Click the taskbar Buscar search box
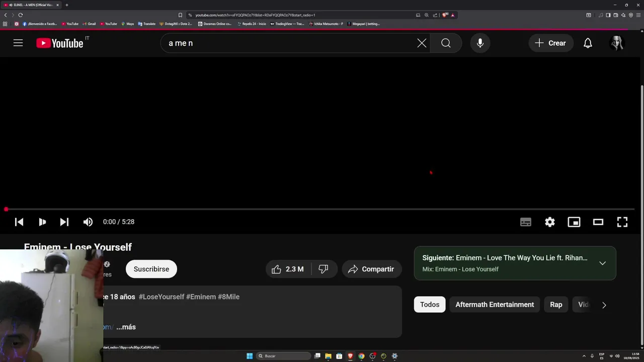This screenshot has width=644, height=362. (283, 356)
